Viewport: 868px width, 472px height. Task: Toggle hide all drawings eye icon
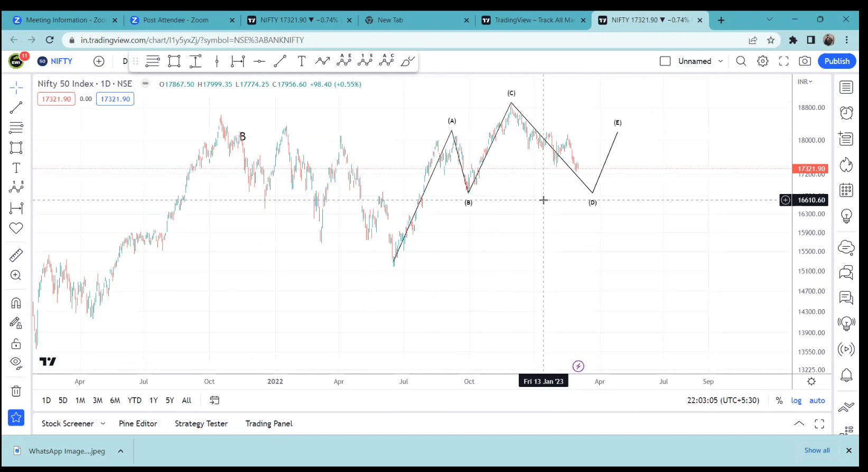[16, 363]
